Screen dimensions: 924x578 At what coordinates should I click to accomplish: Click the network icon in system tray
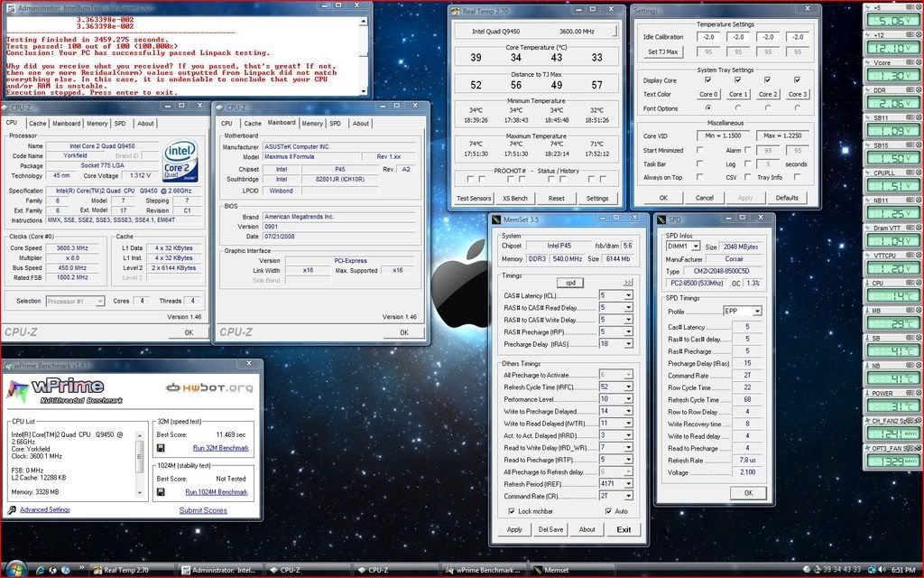[871, 570]
